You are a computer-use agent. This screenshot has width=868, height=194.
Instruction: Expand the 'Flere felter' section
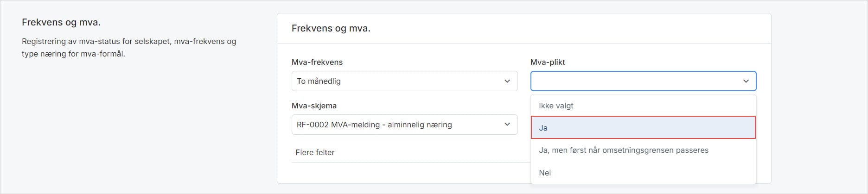coord(315,152)
